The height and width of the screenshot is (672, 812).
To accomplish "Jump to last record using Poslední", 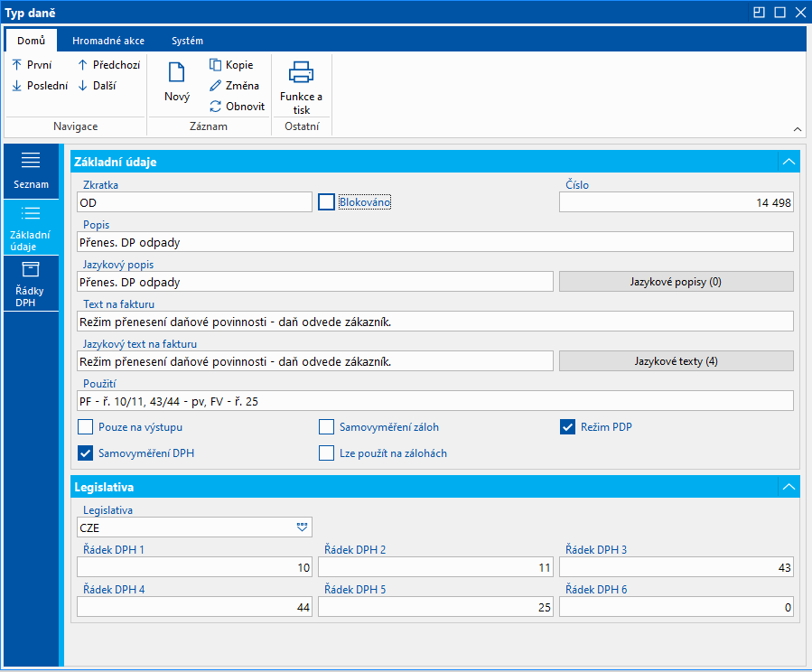I will [x=39, y=86].
